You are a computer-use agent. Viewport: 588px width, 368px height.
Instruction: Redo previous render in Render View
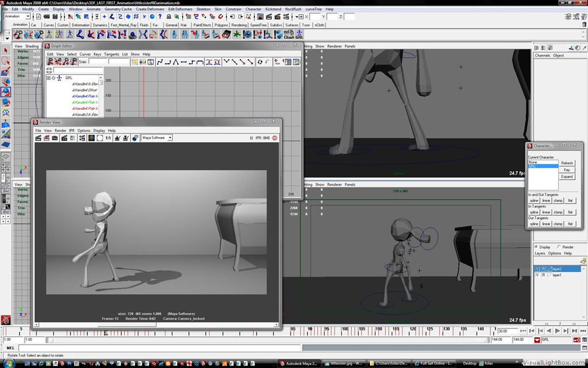click(x=37, y=138)
